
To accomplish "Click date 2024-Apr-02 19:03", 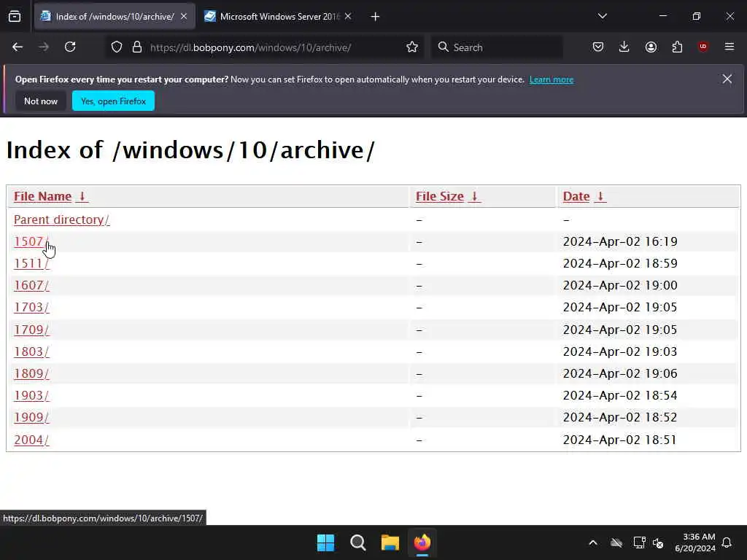I will pyautogui.click(x=620, y=351).
